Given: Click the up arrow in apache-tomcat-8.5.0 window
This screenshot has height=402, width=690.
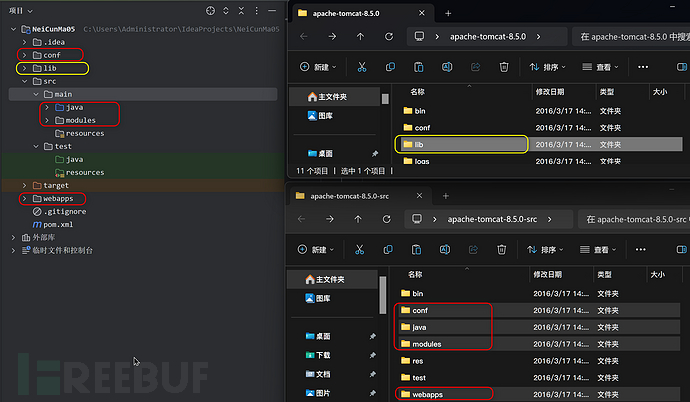Looking at the screenshot, I should tap(360, 36).
